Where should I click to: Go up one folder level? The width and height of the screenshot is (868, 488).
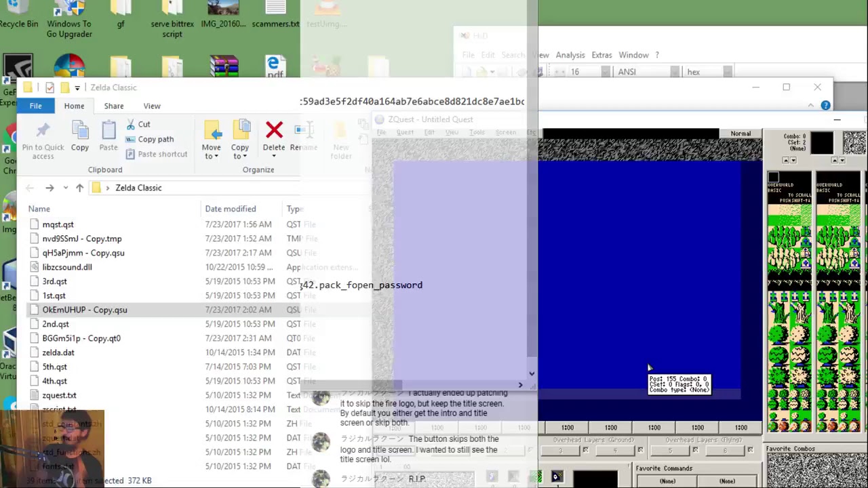[x=79, y=188]
